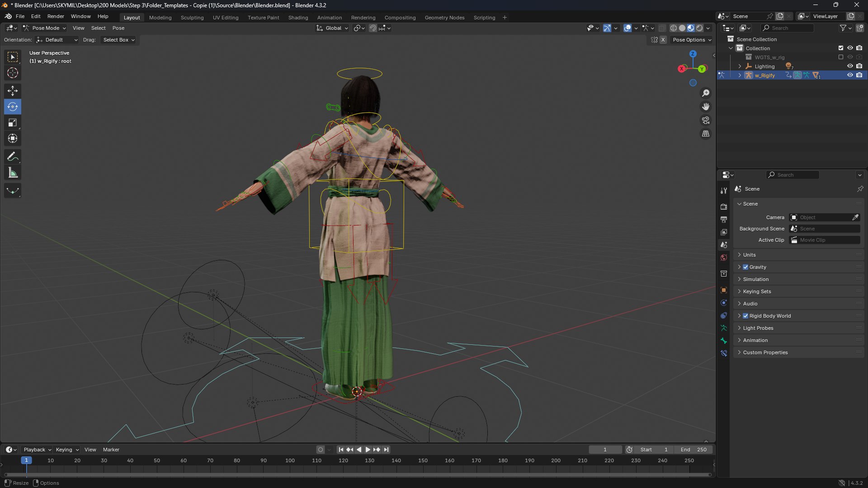Activate the Cursor tool
The image size is (868, 488).
click(x=13, y=73)
